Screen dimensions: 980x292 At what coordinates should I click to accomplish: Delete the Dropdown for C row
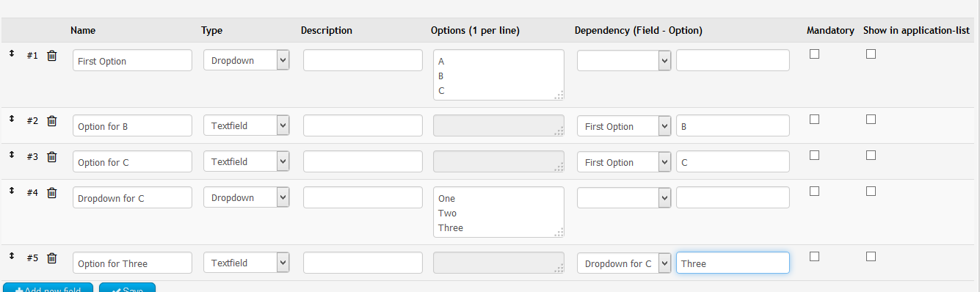pos(51,193)
